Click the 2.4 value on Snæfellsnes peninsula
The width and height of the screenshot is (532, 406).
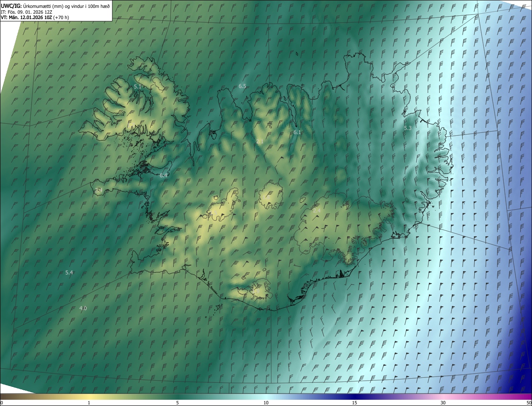point(99,190)
